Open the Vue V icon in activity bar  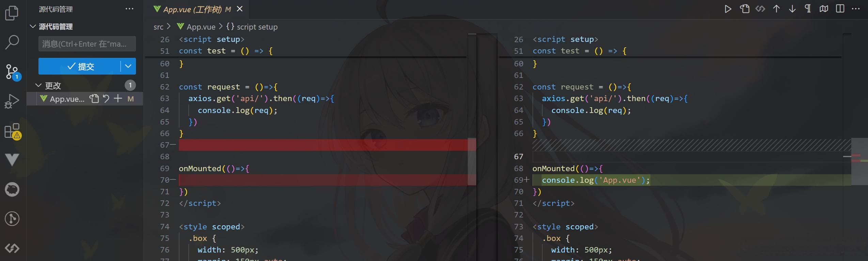click(x=12, y=160)
